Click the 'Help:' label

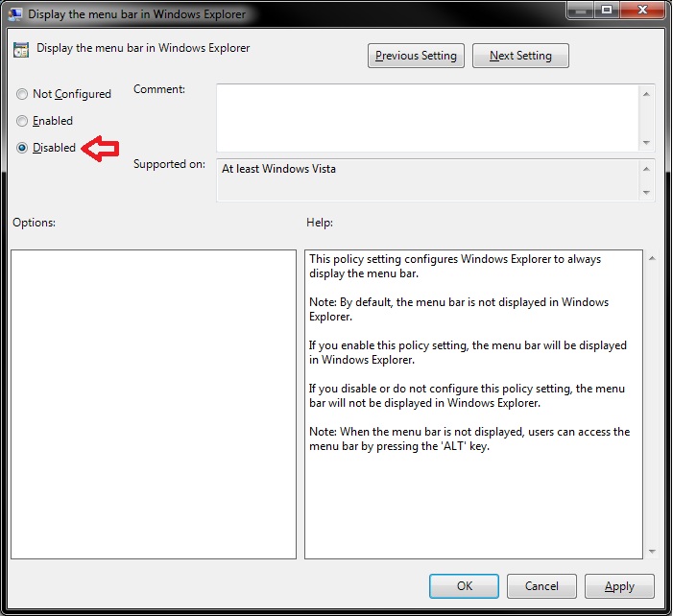[x=320, y=223]
